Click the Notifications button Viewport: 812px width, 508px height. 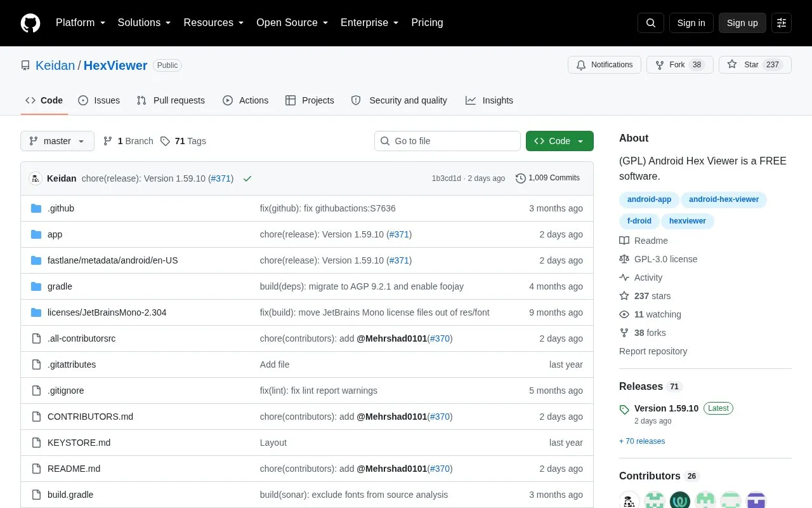605,65
